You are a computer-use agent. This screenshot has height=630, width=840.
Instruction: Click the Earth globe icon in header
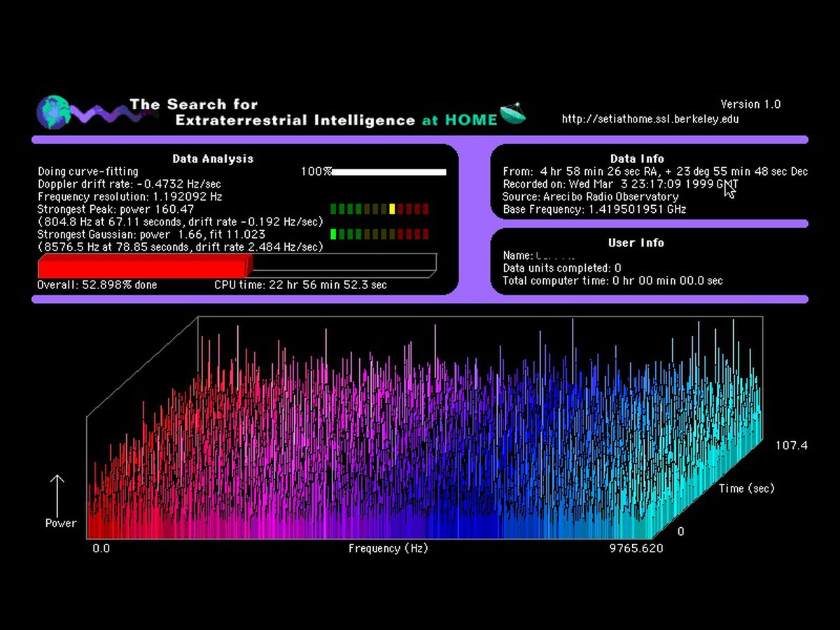point(53,111)
